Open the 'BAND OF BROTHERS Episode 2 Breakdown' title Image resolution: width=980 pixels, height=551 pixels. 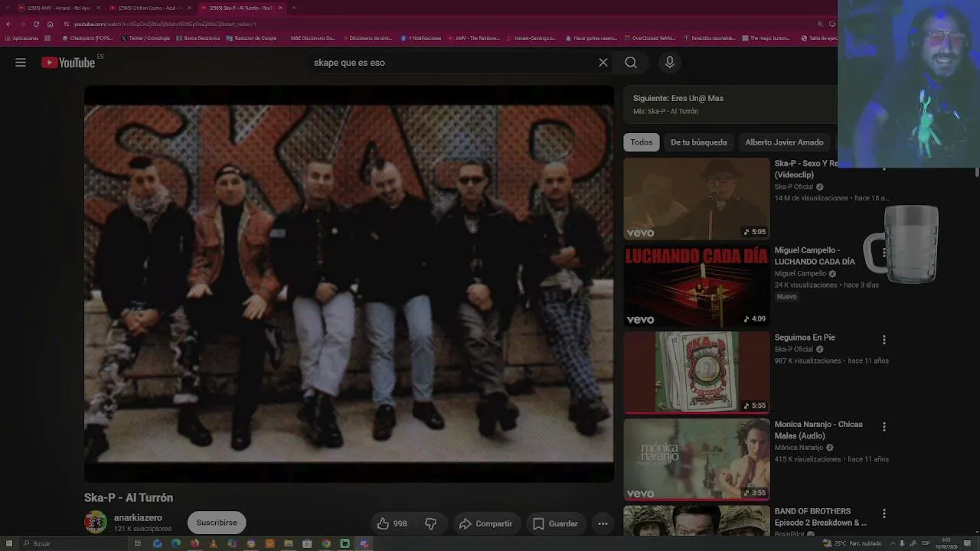point(821,517)
